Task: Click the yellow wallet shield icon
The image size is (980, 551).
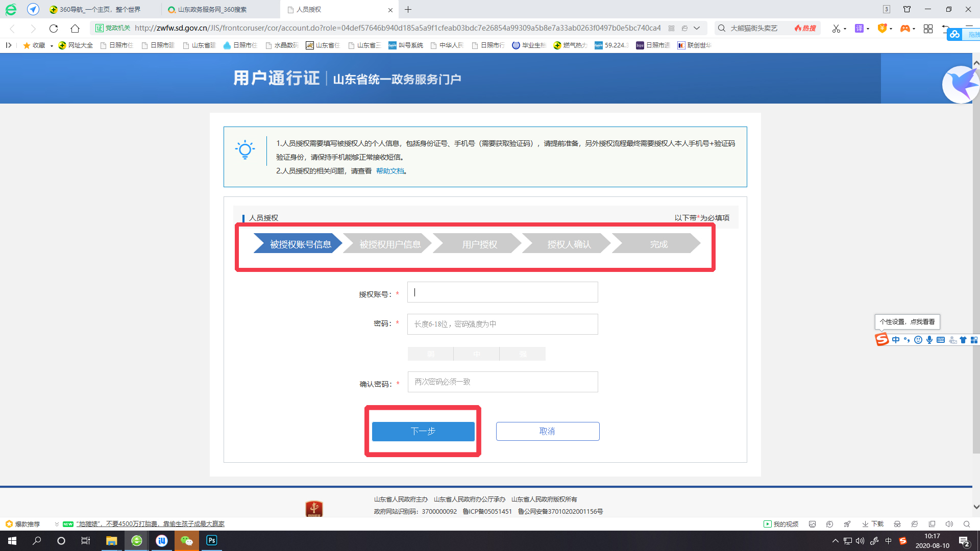Action: (882, 29)
